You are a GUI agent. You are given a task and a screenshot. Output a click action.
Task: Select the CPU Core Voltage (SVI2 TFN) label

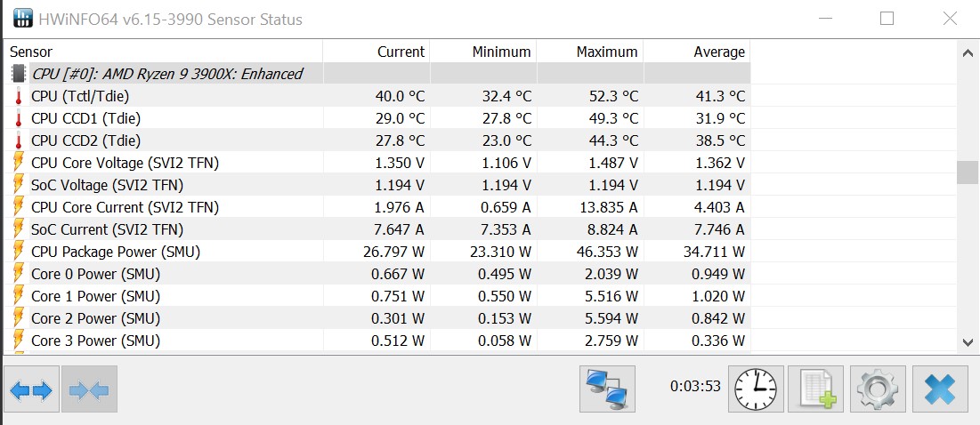pos(125,163)
